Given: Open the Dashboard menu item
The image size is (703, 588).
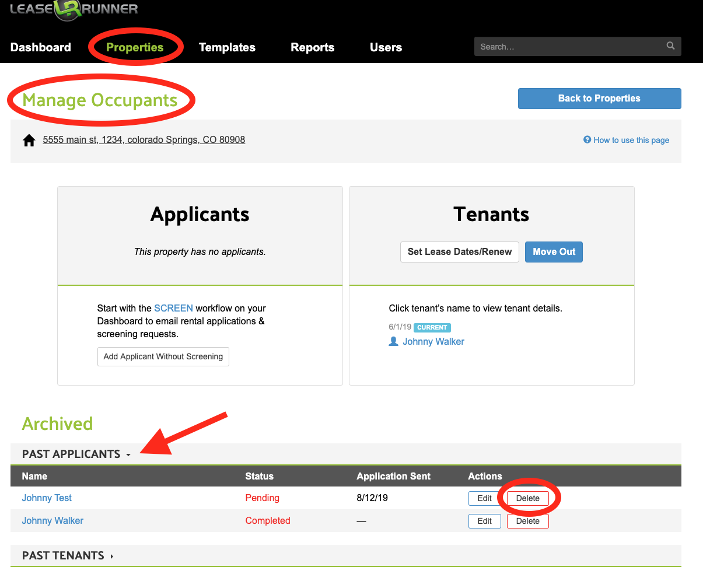Looking at the screenshot, I should [41, 48].
